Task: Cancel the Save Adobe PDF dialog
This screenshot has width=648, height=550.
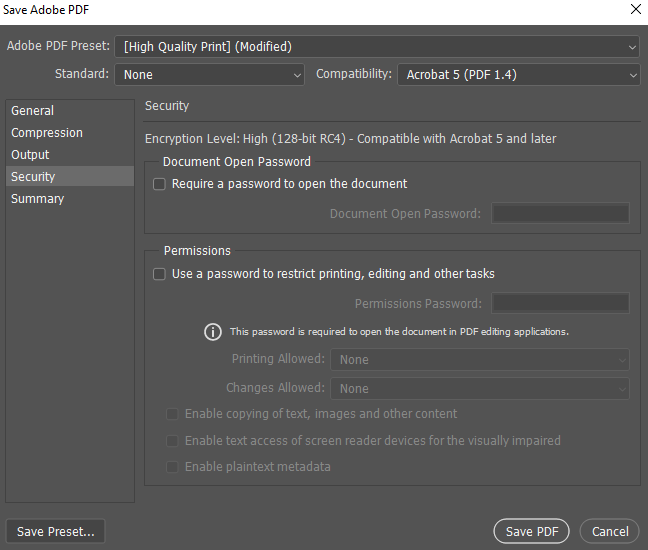Action: tap(610, 531)
